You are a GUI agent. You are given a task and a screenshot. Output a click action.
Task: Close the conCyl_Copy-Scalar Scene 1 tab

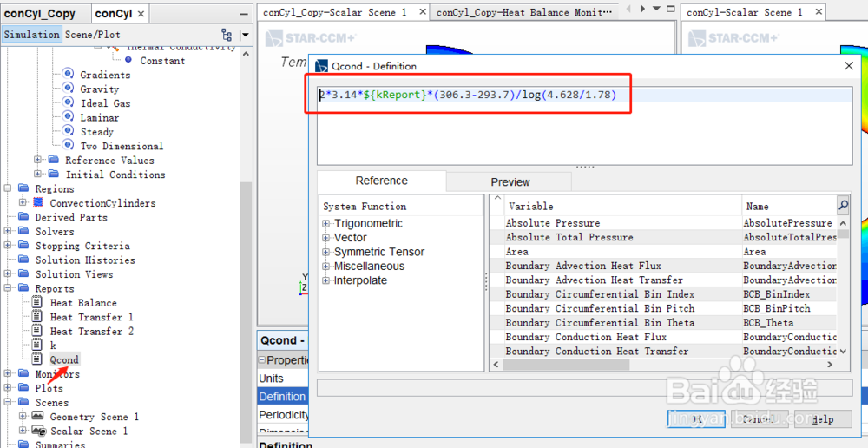click(423, 11)
